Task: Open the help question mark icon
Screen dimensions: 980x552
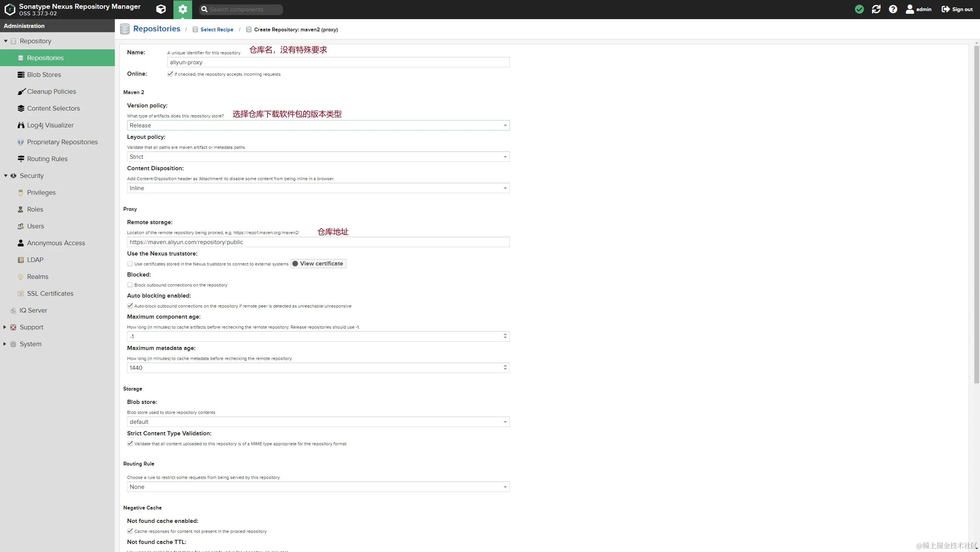Action: 893,9
